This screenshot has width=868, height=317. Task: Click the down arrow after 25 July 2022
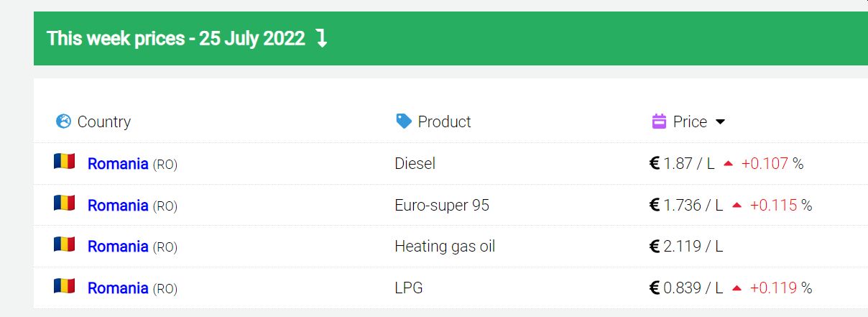(x=322, y=38)
